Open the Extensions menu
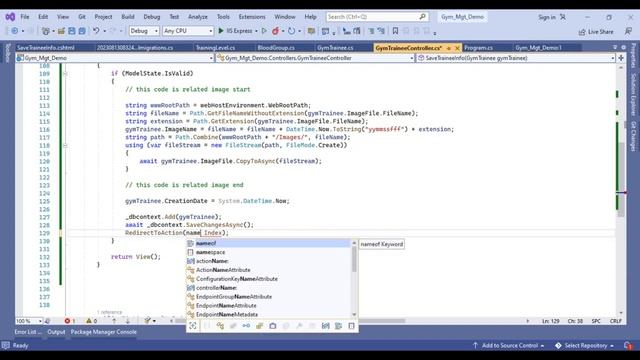640x360 pixels. pyautogui.click(x=252, y=17)
